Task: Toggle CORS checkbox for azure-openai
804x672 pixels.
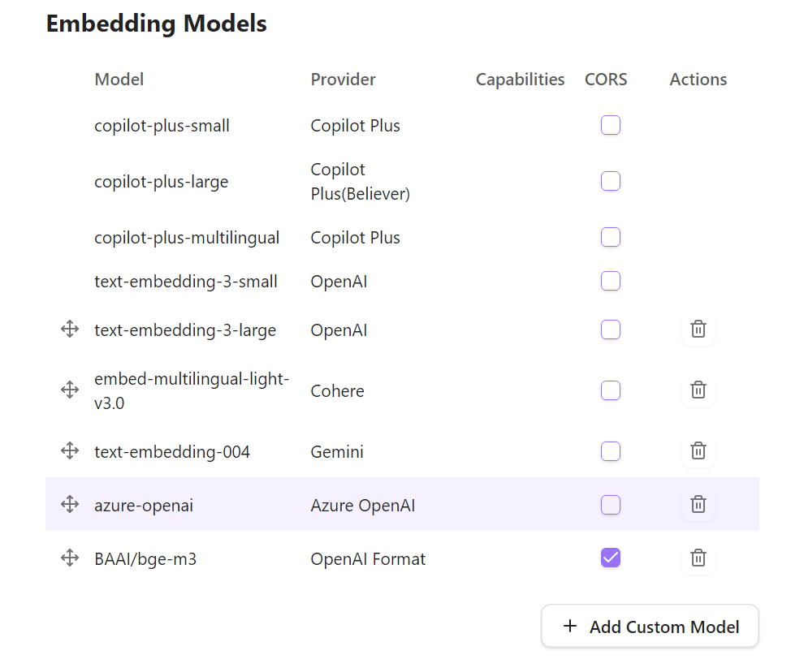Action: pos(611,505)
